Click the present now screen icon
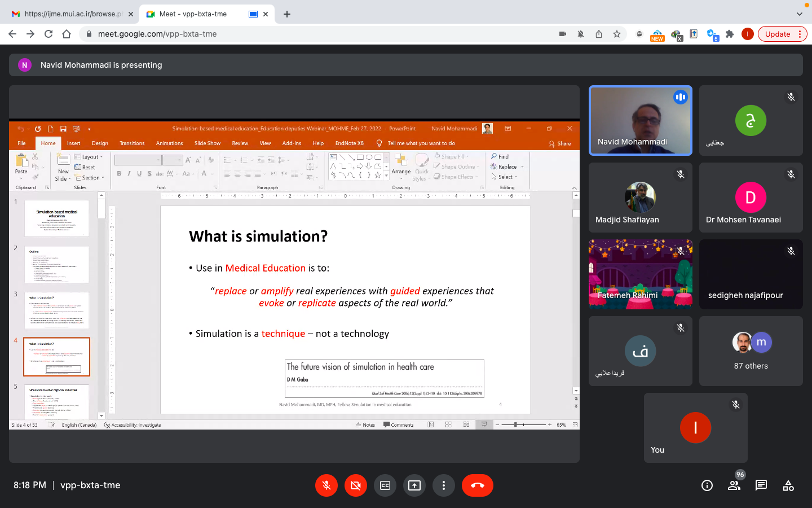812x508 pixels. click(x=414, y=485)
